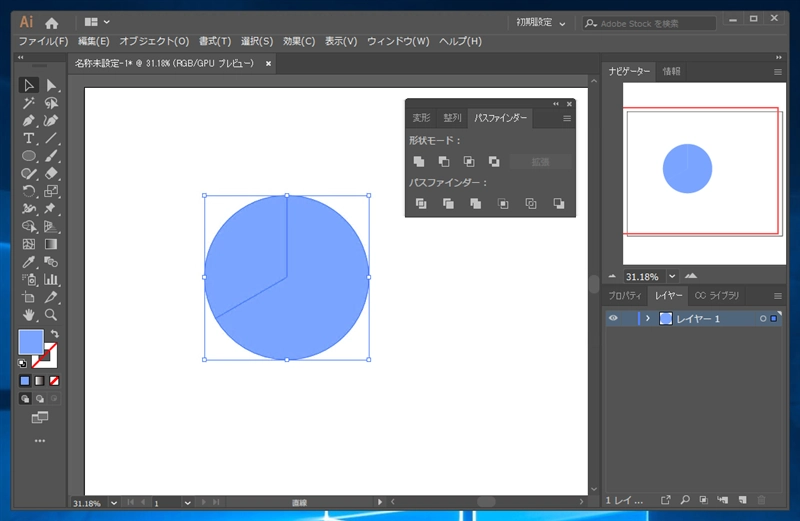Viewport: 800px width, 521px height.
Task: Select the Rotate tool
Action: click(29, 191)
